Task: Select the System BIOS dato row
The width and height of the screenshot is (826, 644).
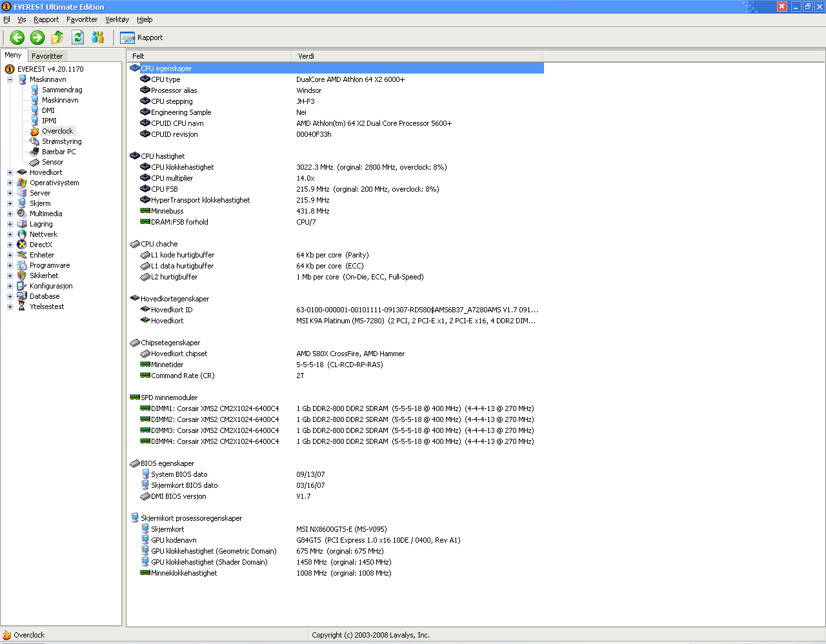Action: (x=336, y=474)
